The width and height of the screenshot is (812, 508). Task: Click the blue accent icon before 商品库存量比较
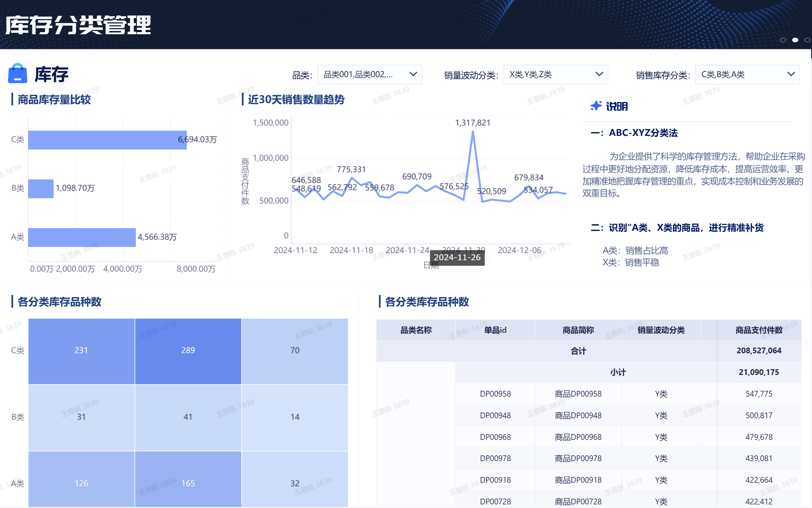click(12, 100)
